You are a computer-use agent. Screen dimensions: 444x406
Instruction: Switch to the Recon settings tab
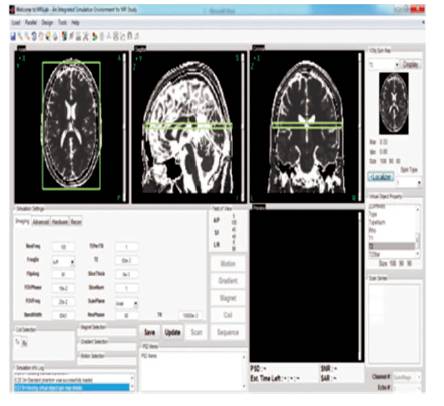[x=76, y=222]
